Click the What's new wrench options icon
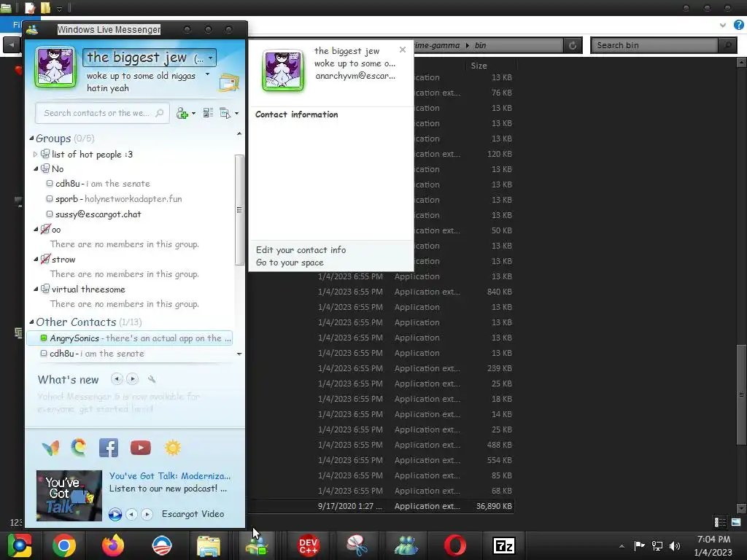Screen dimensions: 747x560 pos(152,379)
